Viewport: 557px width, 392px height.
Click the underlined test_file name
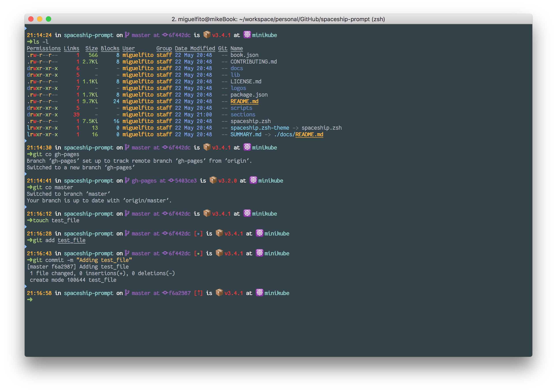click(x=72, y=240)
